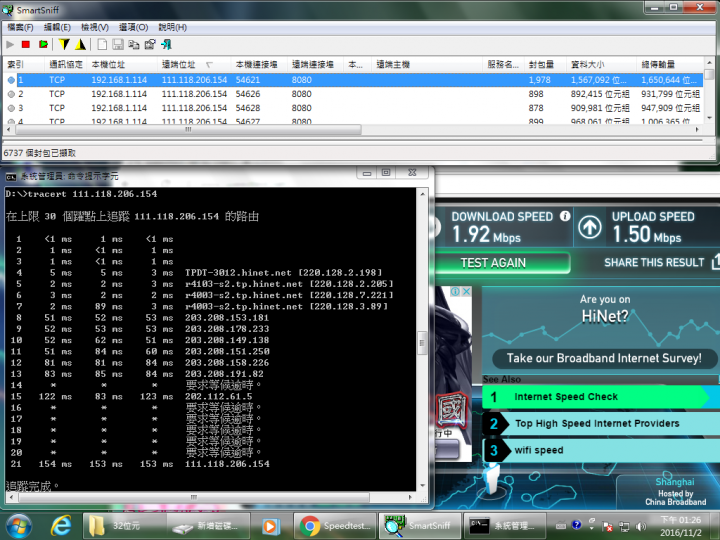This screenshot has height=540, width=720.
Task: Close the ad with the X icon
Action: pyautogui.click(x=466, y=292)
